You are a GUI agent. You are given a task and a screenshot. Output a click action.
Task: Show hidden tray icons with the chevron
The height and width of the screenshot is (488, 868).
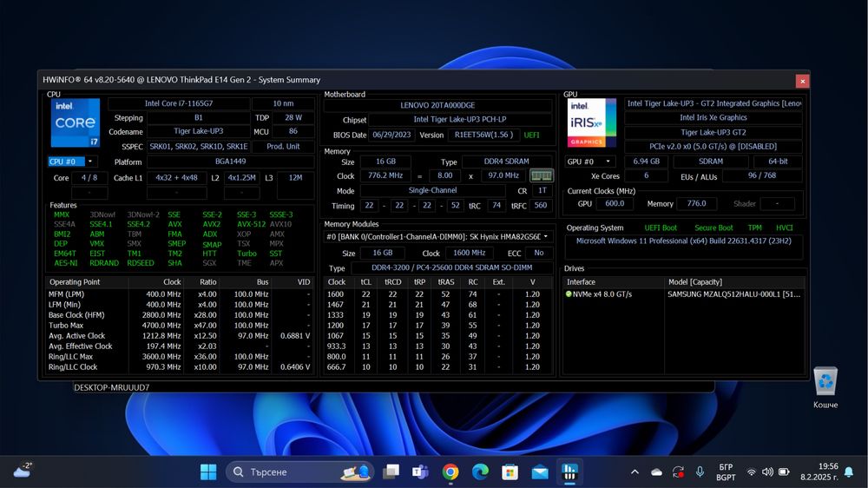click(x=635, y=472)
